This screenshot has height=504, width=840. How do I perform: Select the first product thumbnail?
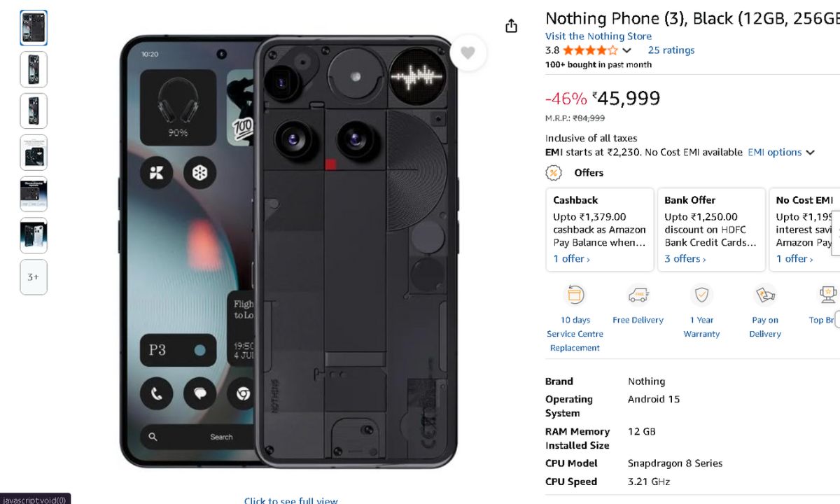tap(34, 28)
